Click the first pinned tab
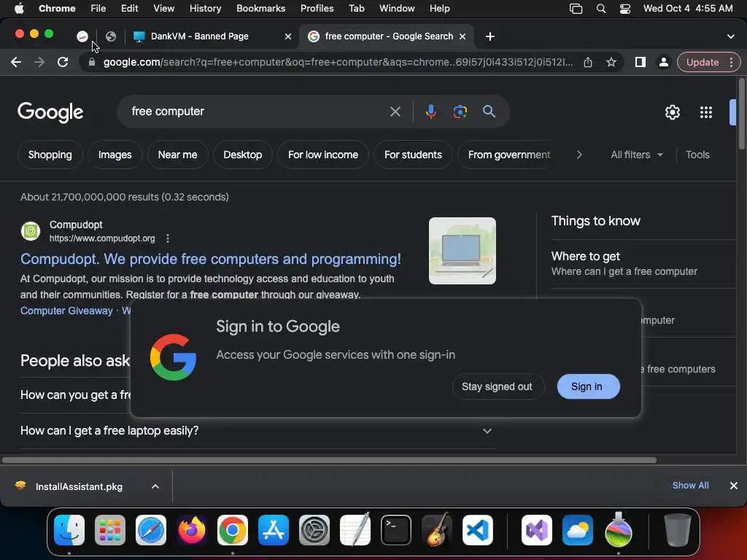Viewport: 747px width, 560px height. click(x=82, y=36)
